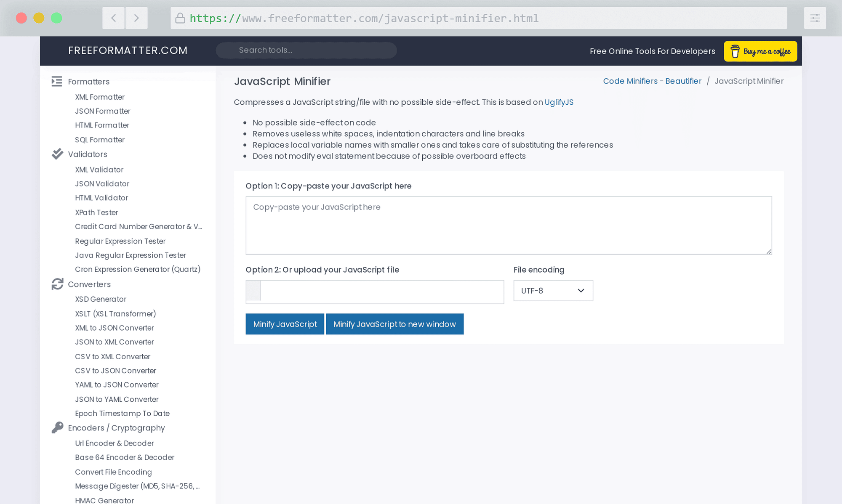Click the search tools input field
Image resolution: width=842 pixels, height=504 pixels.
point(306,50)
